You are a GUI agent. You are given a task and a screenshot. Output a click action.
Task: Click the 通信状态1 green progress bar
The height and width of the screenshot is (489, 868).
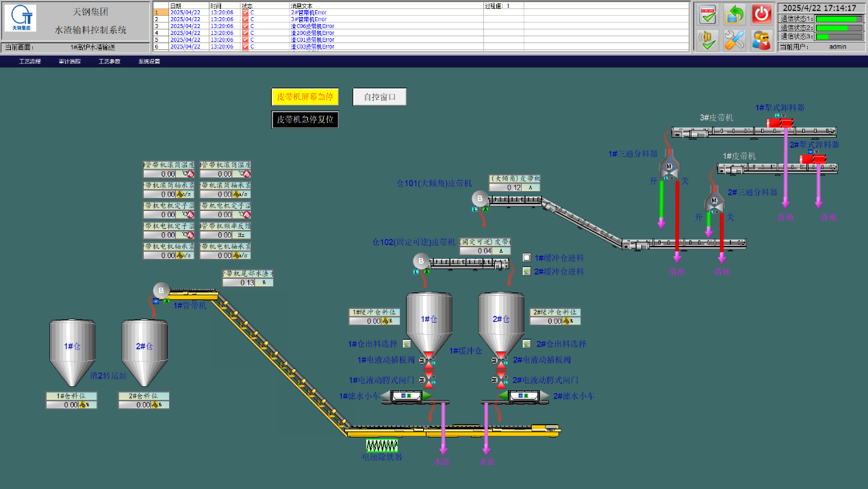click(x=839, y=19)
